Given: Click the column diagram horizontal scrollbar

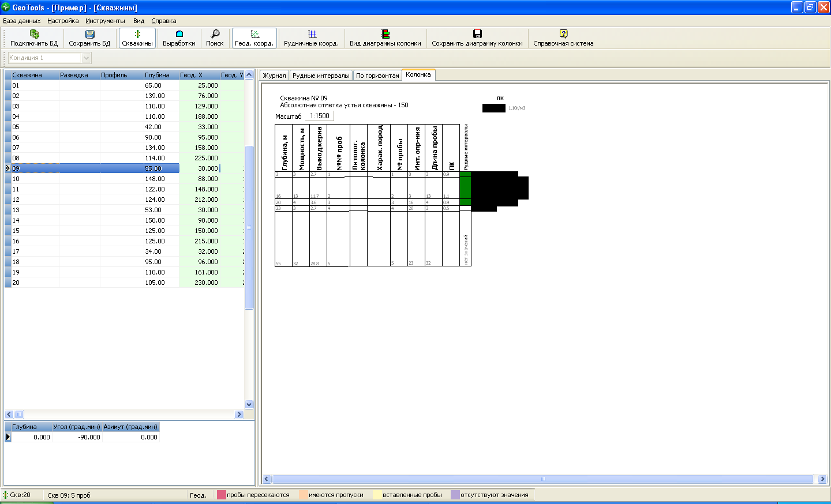Looking at the screenshot, I should (543, 479).
